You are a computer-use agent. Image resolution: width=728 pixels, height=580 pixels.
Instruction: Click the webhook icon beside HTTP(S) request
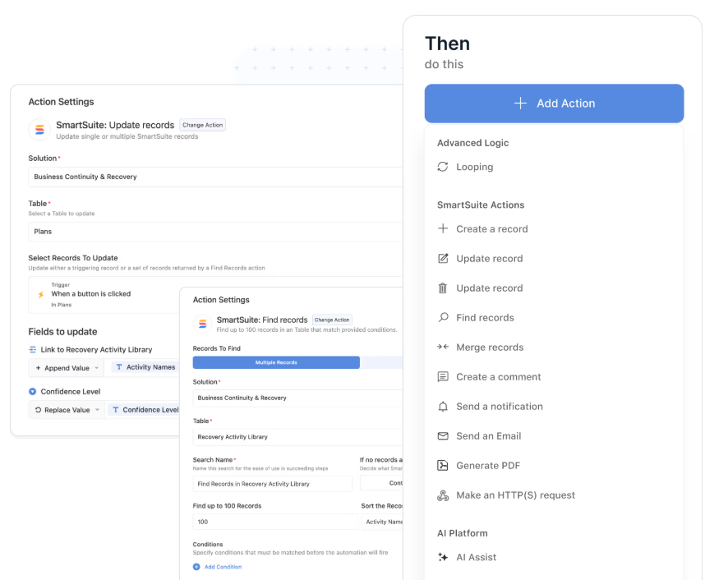point(443,495)
